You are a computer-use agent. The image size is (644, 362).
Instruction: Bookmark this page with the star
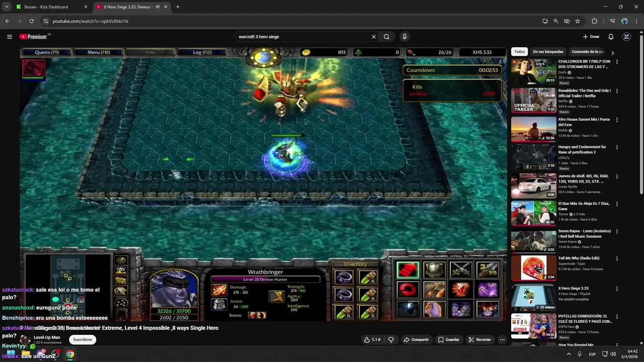point(578,21)
